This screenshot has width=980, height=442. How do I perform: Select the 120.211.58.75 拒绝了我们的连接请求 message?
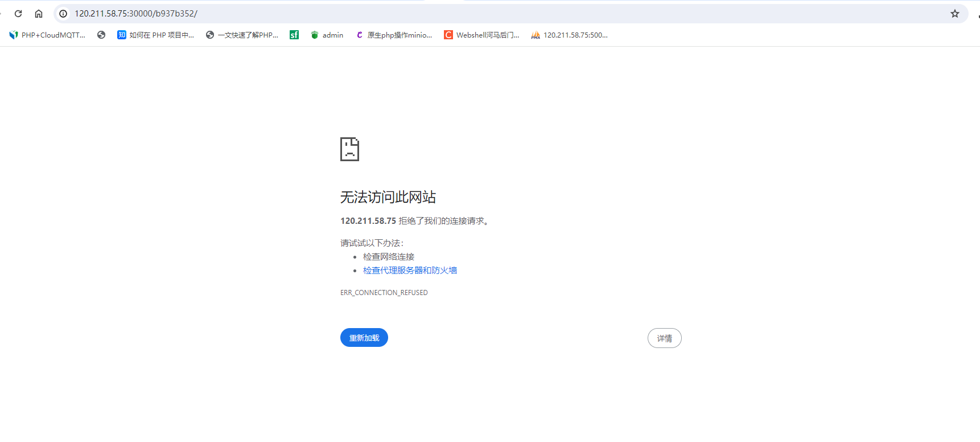pyautogui.click(x=414, y=221)
